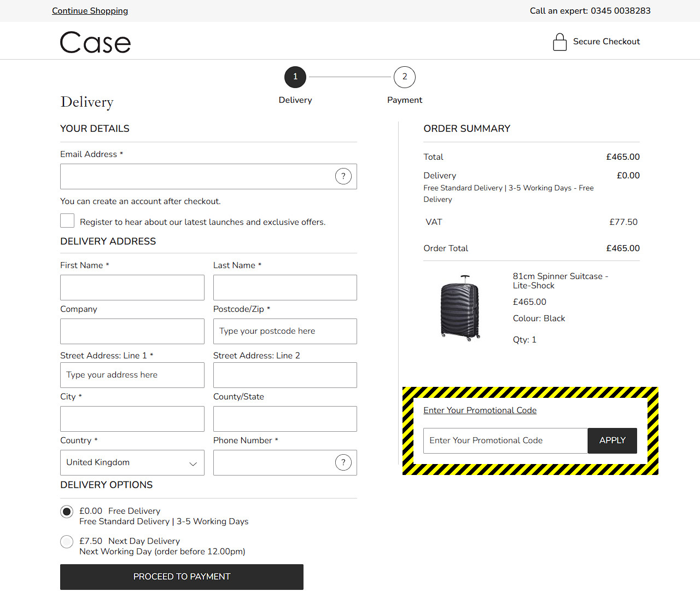Viewport: 700px width, 591px height.
Task: Click Apply promotional code button
Action: click(612, 441)
